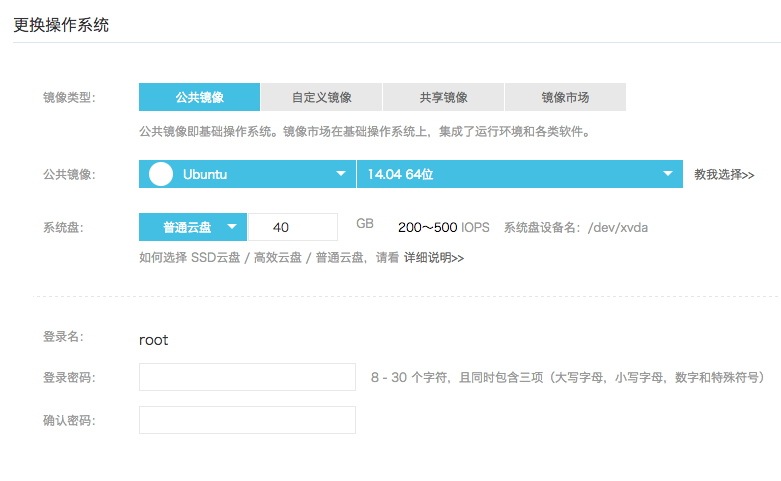Viewport: 781px width, 481px height.
Task: Focus the system disk size field showing 40
Action: click(293, 227)
